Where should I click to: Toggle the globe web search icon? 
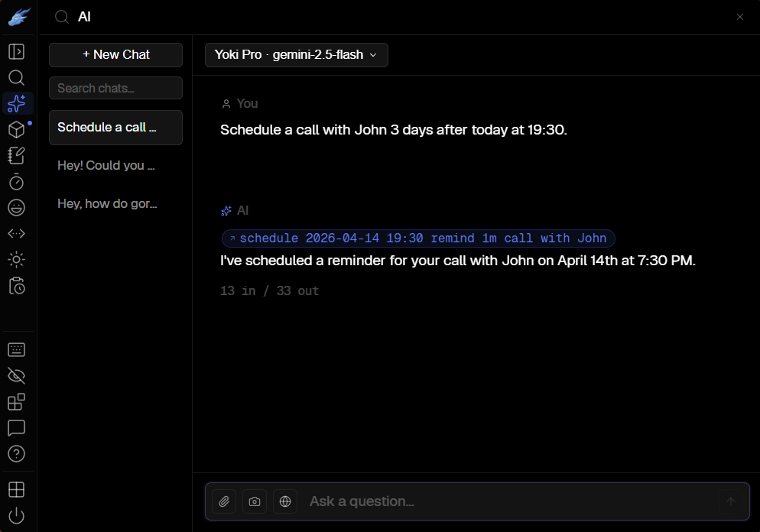(x=285, y=501)
